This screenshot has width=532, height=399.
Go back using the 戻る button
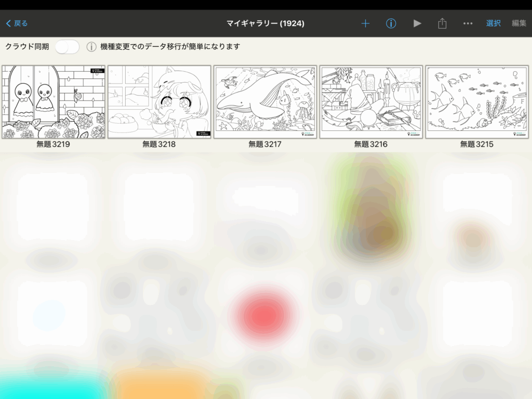17,23
